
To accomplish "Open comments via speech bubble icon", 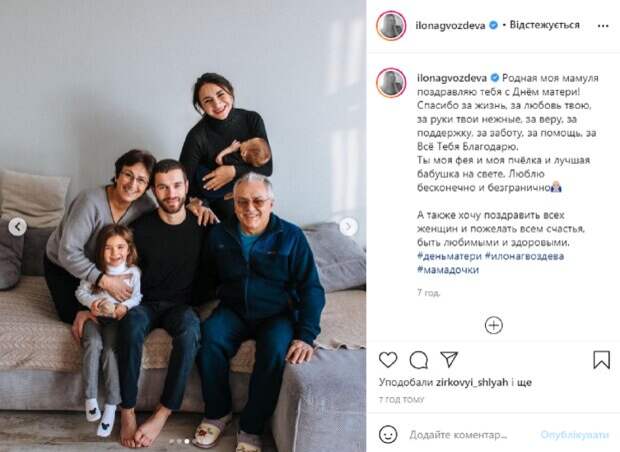I will 418,360.
